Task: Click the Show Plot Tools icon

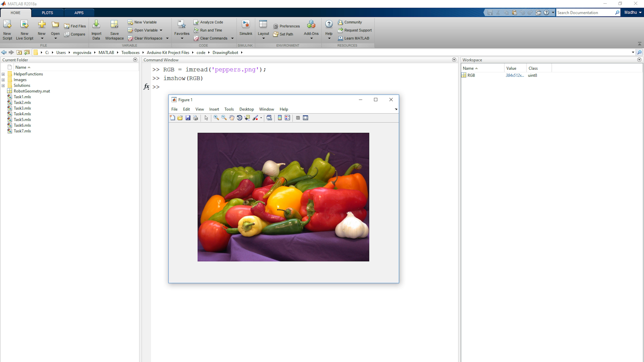Action: 305,118
